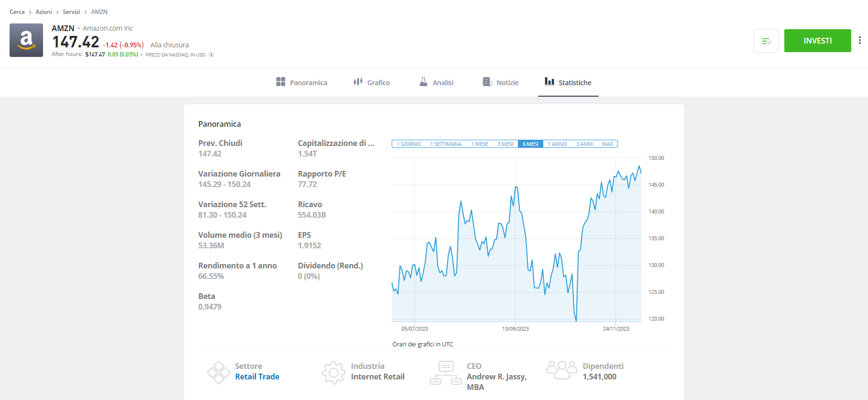Viewport: 868px width, 400px height.
Task: Click the Volume medio value 53.36M
Action: pyautogui.click(x=211, y=245)
